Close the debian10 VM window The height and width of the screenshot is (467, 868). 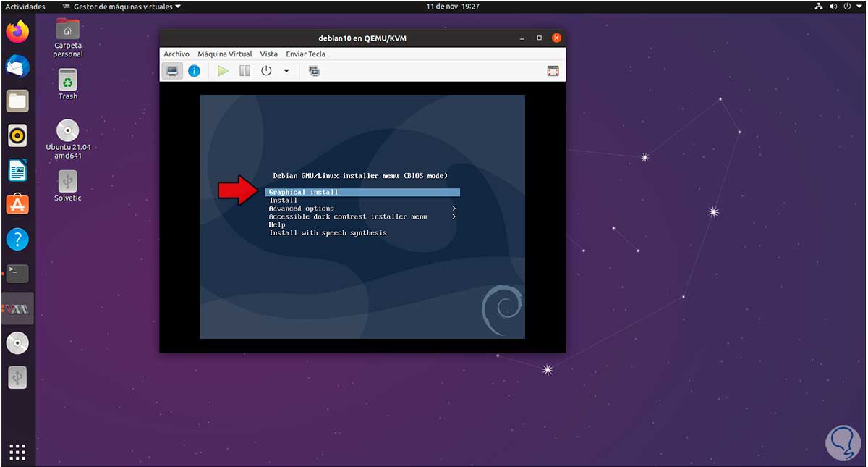coord(556,38)
